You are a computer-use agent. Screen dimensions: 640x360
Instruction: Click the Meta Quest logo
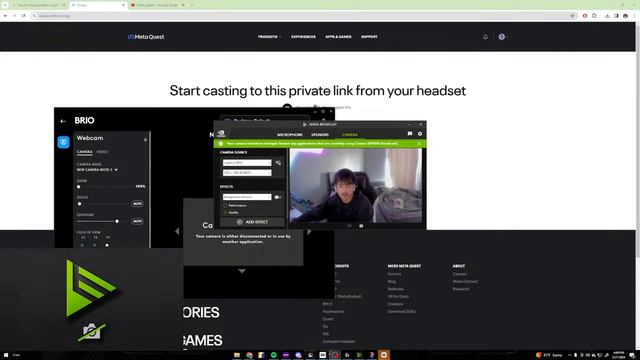[x=146, y=37]
